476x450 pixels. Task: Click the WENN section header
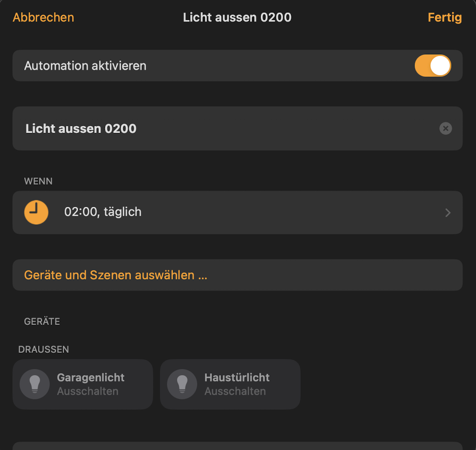pyautogui.click(x=38, y=181)
